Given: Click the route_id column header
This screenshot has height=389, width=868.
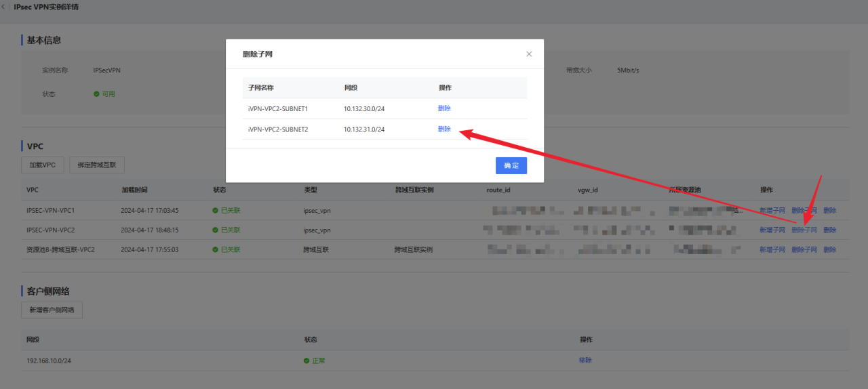Looking at the screenshot, I should (498, 190).
